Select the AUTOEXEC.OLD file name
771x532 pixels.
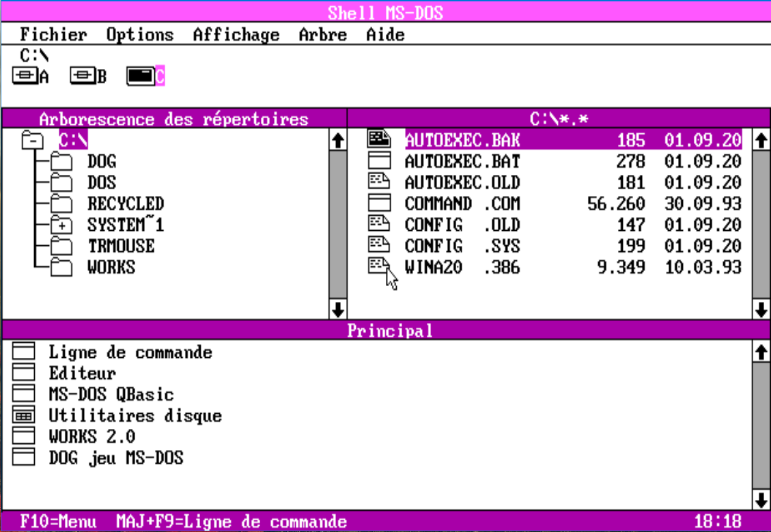pyautogui.click(x=463, y=182)
